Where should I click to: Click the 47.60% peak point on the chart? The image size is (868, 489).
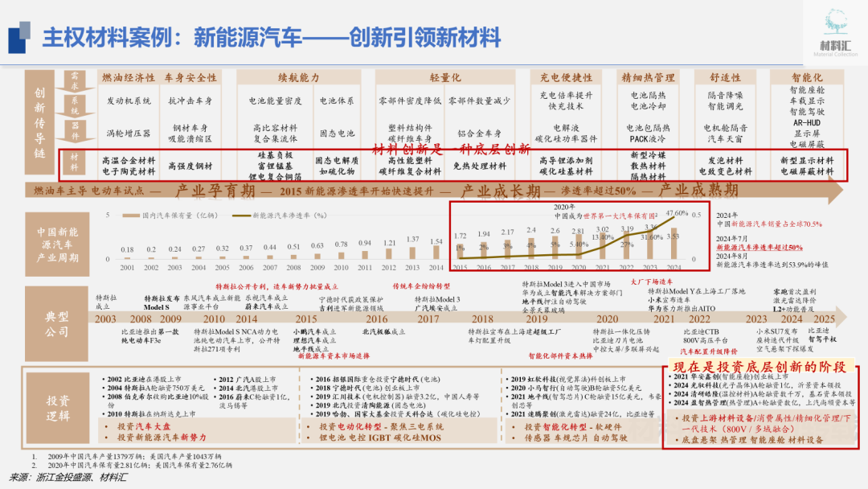click(674, 219)
